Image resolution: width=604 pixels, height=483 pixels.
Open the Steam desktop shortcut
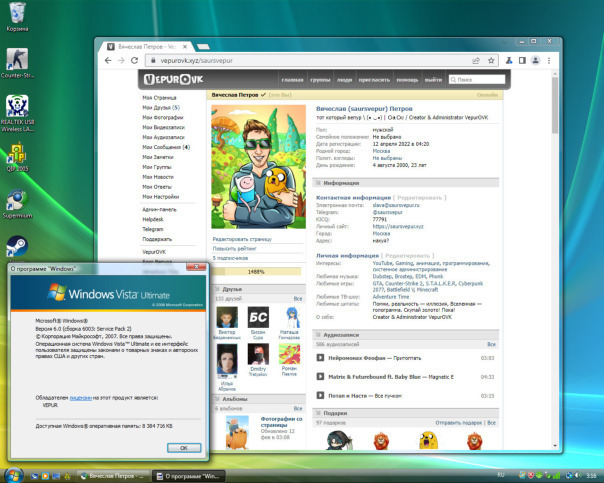point(17,247)
